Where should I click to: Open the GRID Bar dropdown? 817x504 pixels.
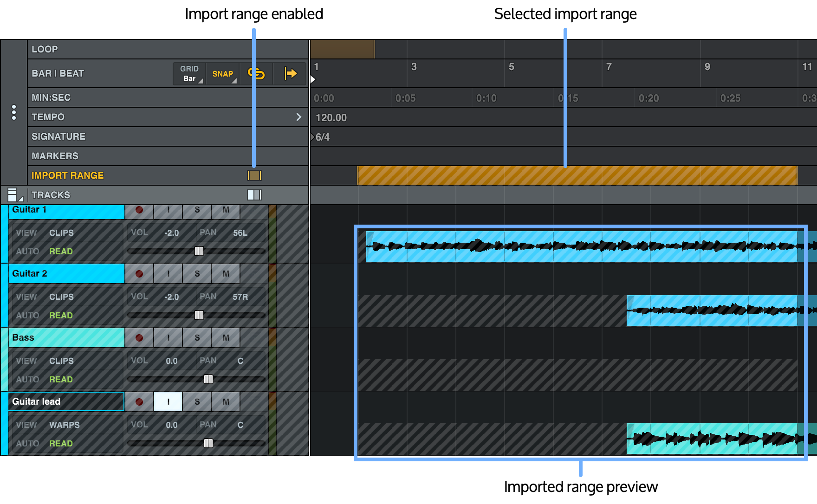tap(189, 73)
